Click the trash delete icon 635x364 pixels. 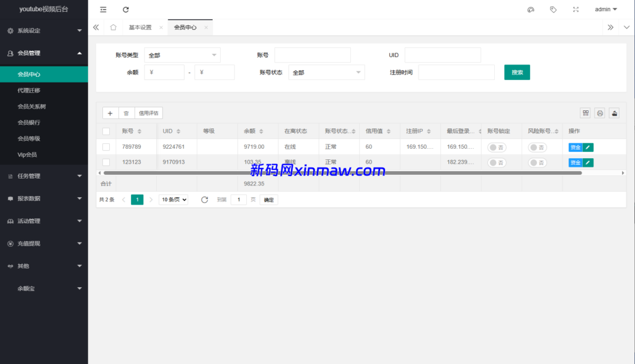pyautogui.click(x=127, y=113)
